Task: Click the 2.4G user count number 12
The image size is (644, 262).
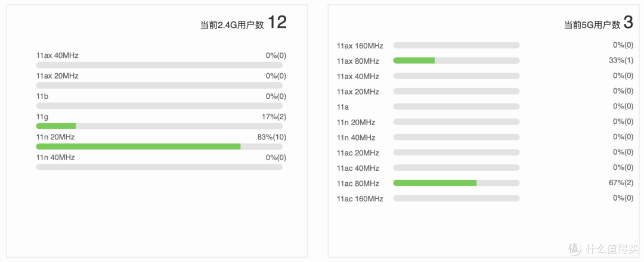Action: click(277, 23)
